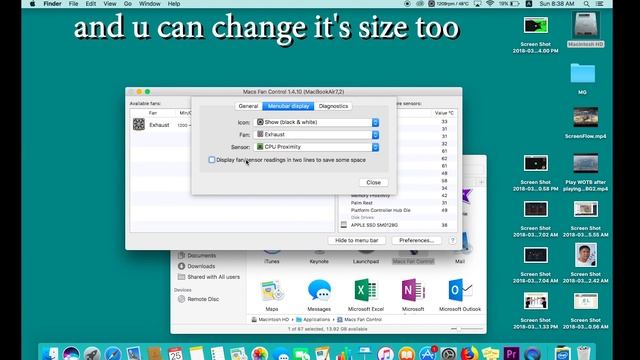Open the Edit menu
Viewport: 640px width, 360px height.
point(91,4)
